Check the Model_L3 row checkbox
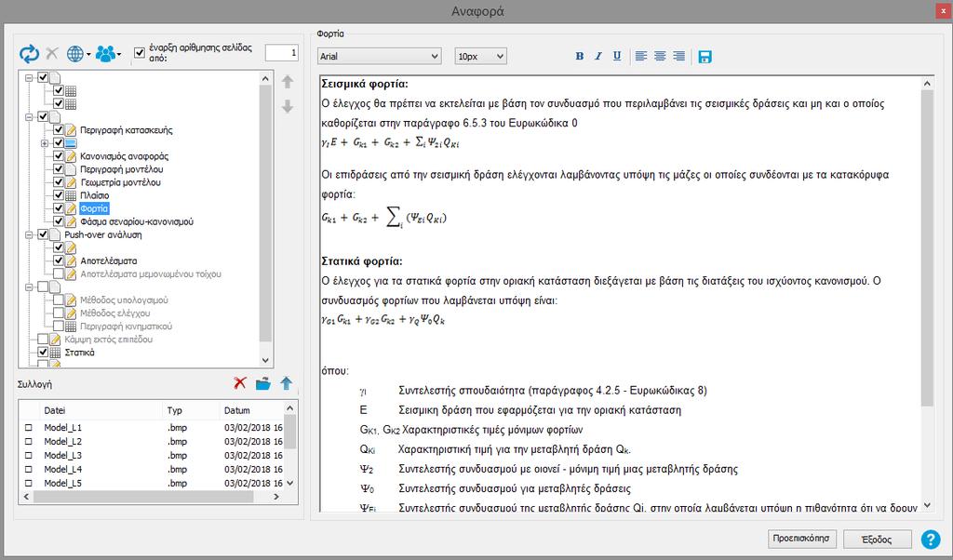953x560 pixels. pos(29,456)
